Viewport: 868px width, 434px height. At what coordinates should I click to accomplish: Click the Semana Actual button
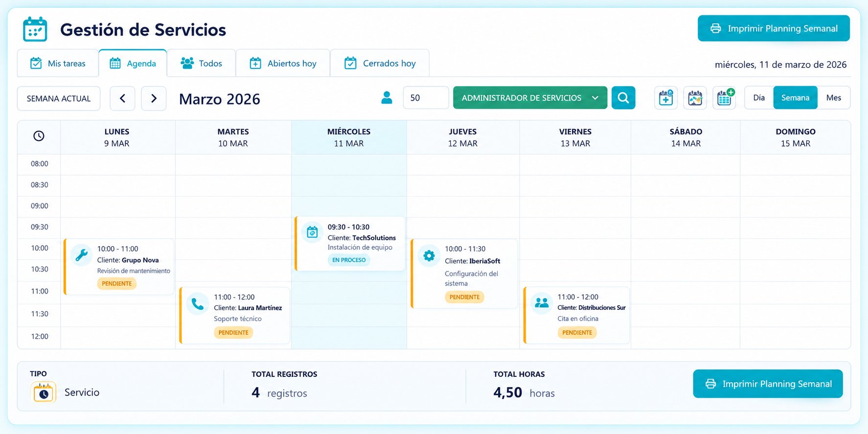59,98
